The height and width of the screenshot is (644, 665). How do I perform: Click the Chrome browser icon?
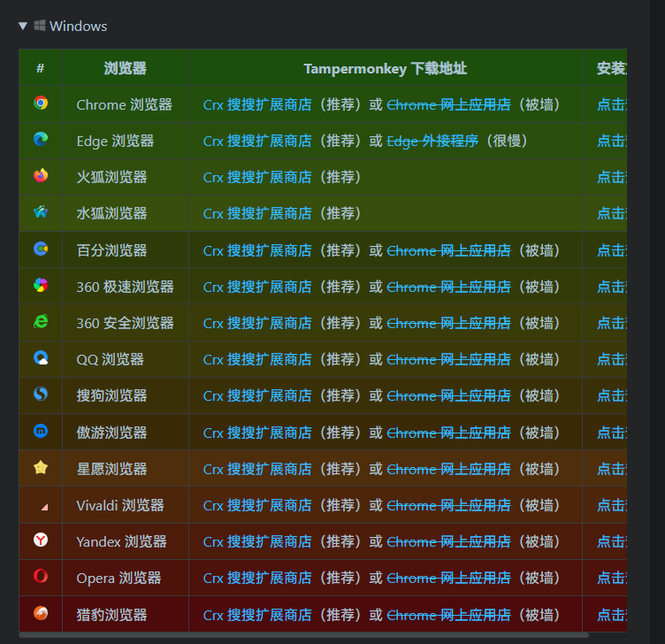point(41,103)
